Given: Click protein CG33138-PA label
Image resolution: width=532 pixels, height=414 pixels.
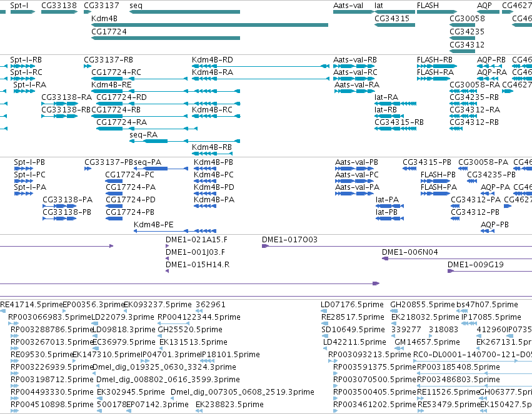Looking at the screenshot, I should point(68,200).
